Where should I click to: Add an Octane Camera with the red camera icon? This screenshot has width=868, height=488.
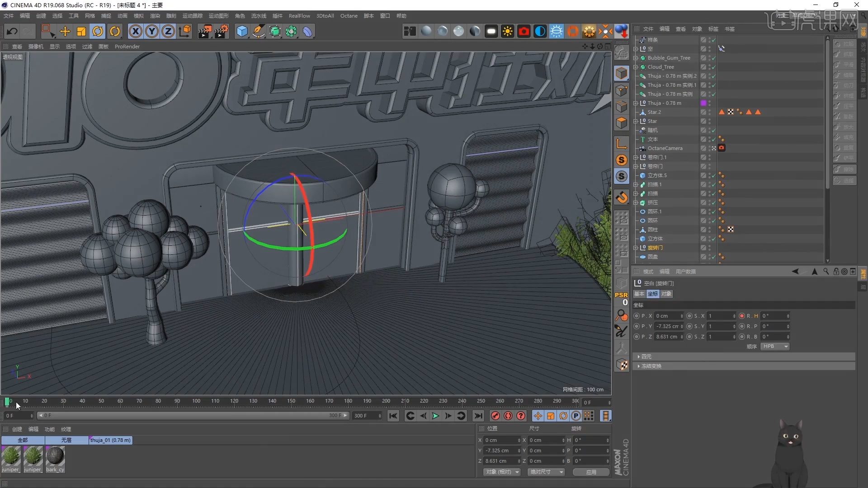pos(524,31)
